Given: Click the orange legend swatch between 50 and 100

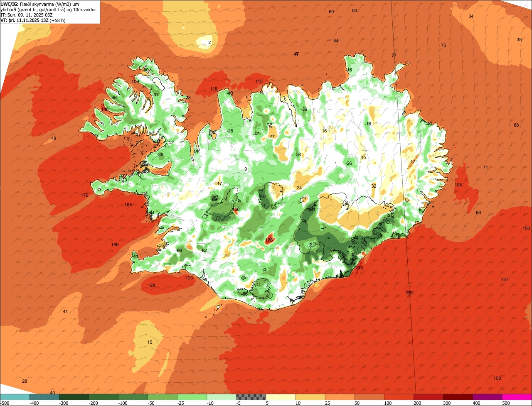Looking at the screenshot, I should coord(369,397).
